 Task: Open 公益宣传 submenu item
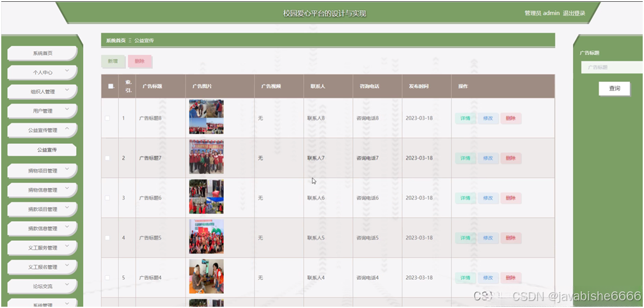pyautogui.click(x=42, y=150)
